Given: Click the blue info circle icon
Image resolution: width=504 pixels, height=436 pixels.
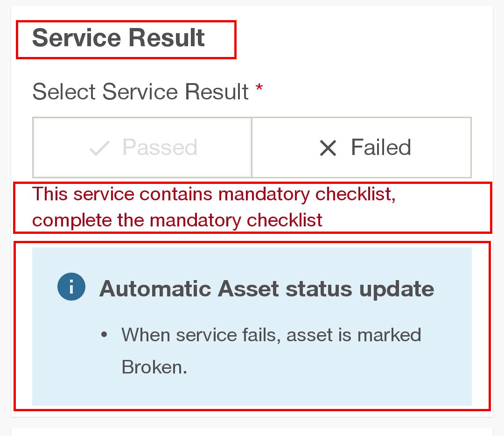Looking at the screenshot, I should 71,287.
